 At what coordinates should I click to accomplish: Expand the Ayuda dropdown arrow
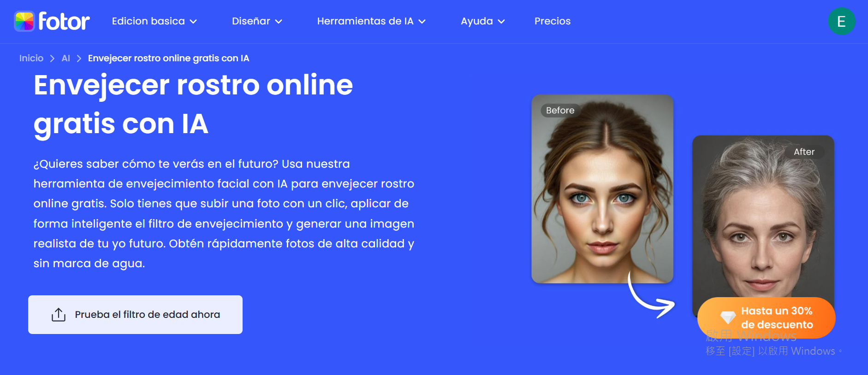[501, 22]
